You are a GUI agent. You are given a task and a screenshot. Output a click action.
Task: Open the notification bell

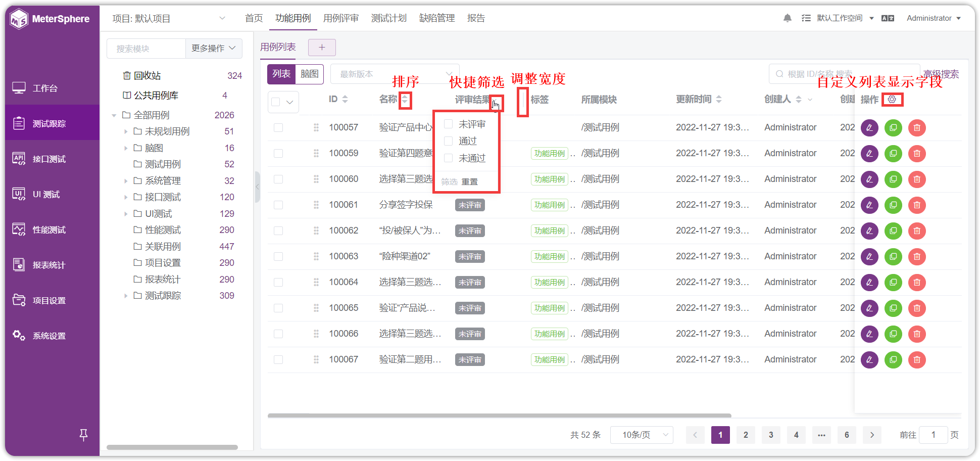tap(787, 18)
